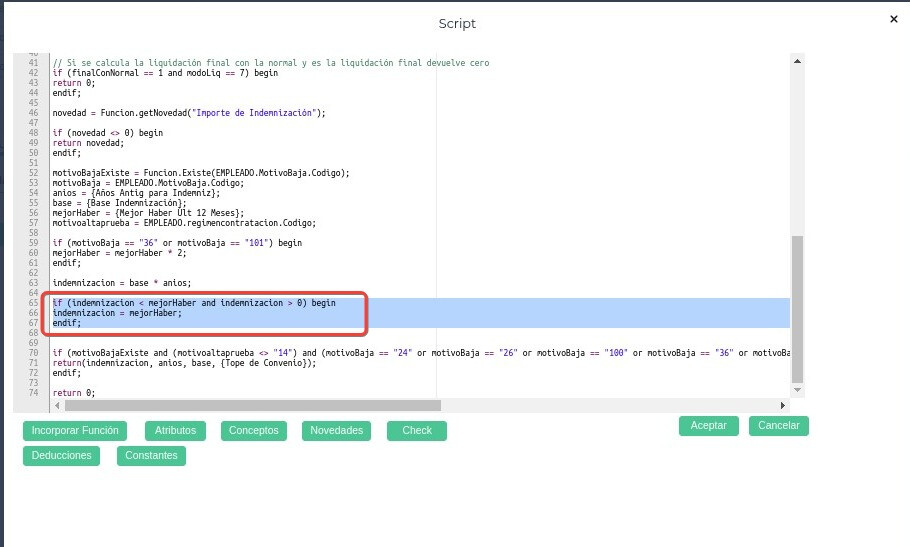
Task: Click the Incorporar Función button
Action: click(x=75, y=430)
